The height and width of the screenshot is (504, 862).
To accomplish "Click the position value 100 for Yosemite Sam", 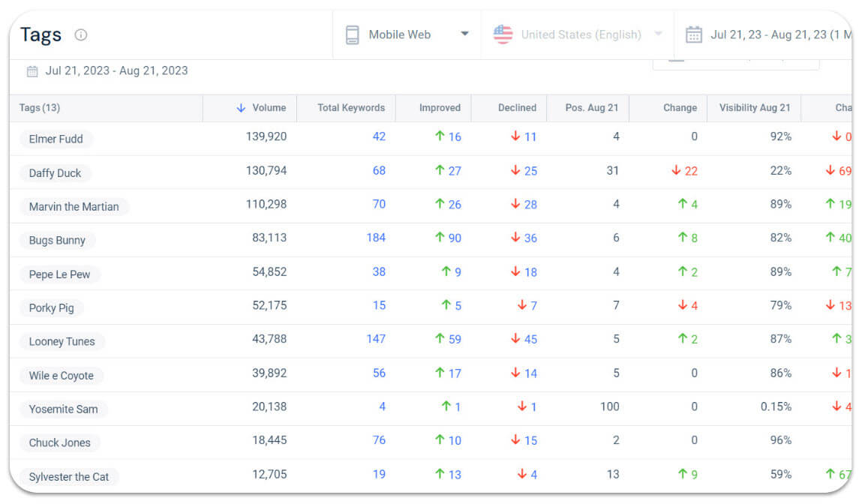I will coord(609,406).
